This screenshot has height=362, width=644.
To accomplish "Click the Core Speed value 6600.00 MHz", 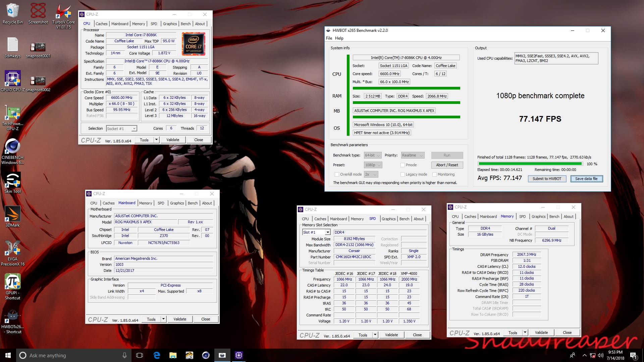I will pos(122,98).
